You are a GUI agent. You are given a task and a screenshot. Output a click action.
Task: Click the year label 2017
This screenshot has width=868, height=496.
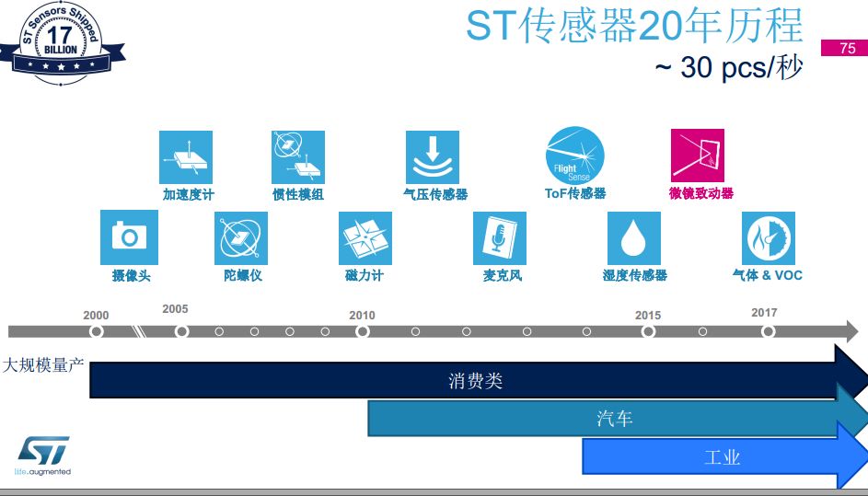[x=764, y=313]
